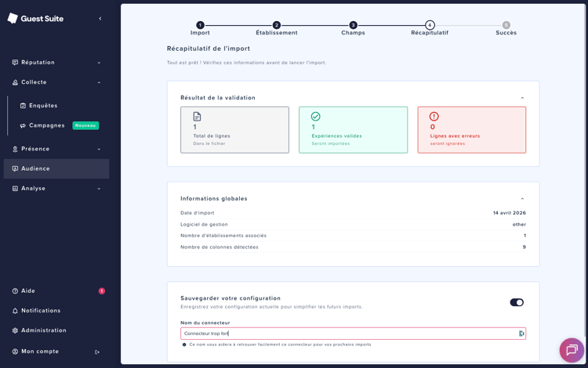Collapse the sidebar with the arrow icon
This screenshot has height=368, width=588.
pyautogui.click(x=100, y=19)
